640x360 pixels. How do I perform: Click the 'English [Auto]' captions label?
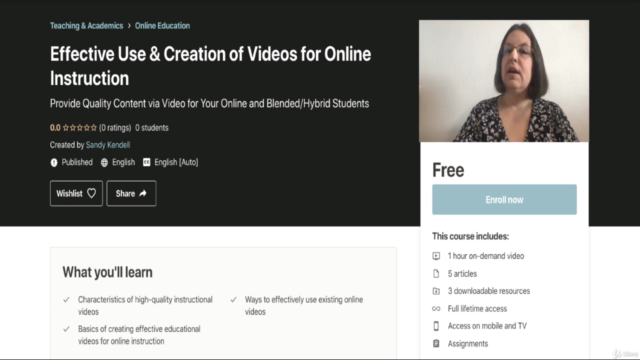coord(176,162)
